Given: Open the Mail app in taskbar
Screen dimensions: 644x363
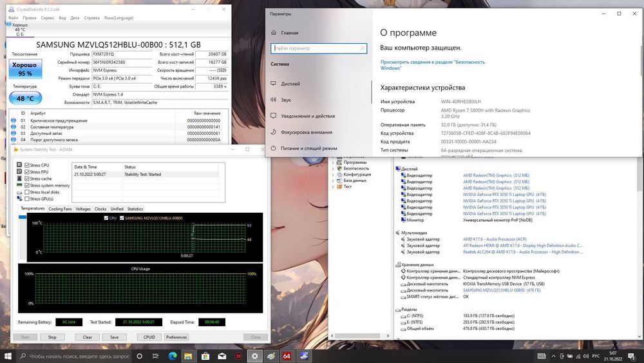Looking at the screenshot, I should [x=222, y=356].
